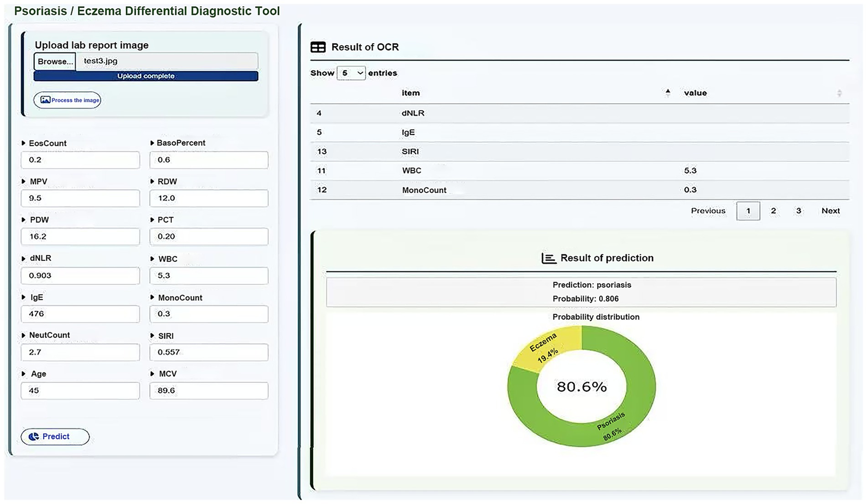Screen dimensions: 867x504
Task: Sort the OCR table by value column
Action: click(x=839, y=93)
